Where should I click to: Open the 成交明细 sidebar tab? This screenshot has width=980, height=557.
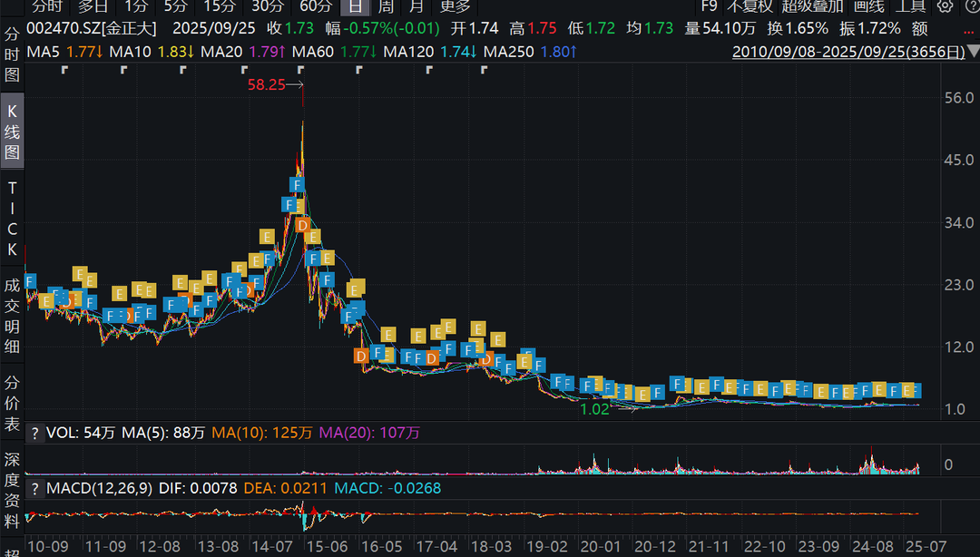pyautogui.click(x=12, y=316)
